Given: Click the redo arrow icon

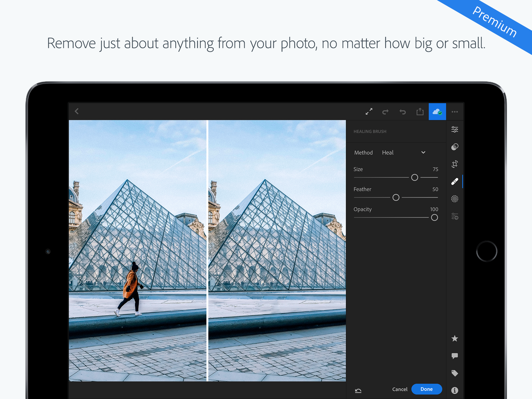Looking at the screenshot, I should pos(385,112).
